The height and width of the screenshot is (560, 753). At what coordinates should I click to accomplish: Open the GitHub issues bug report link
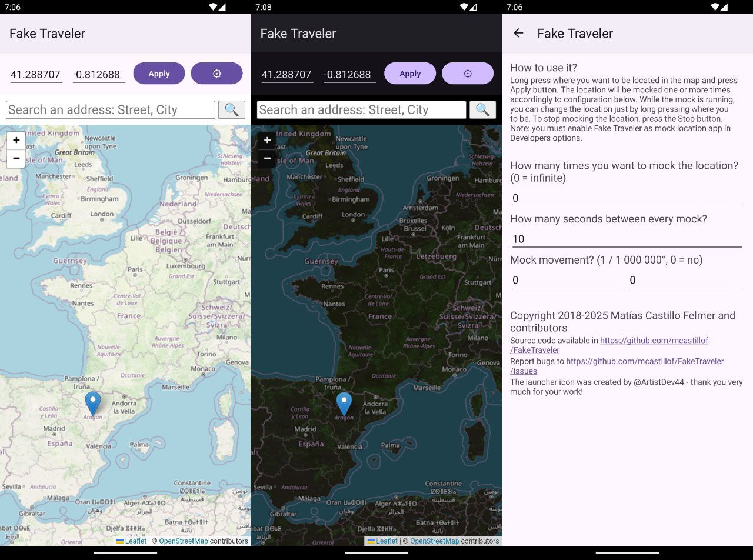click(645, 361)
